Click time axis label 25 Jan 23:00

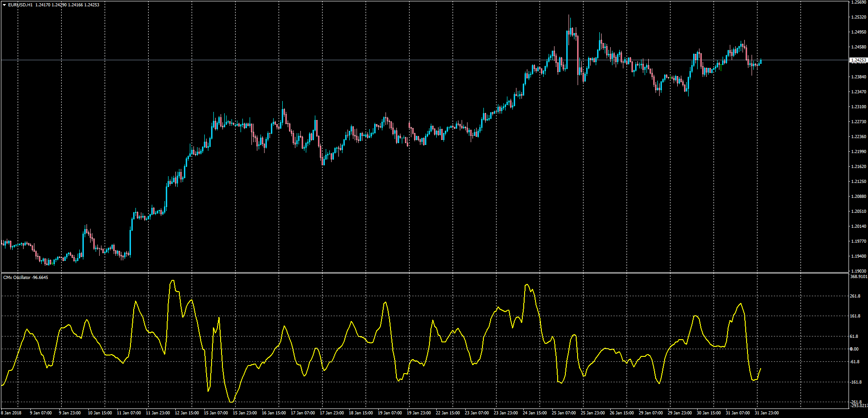tap(593, 413)
